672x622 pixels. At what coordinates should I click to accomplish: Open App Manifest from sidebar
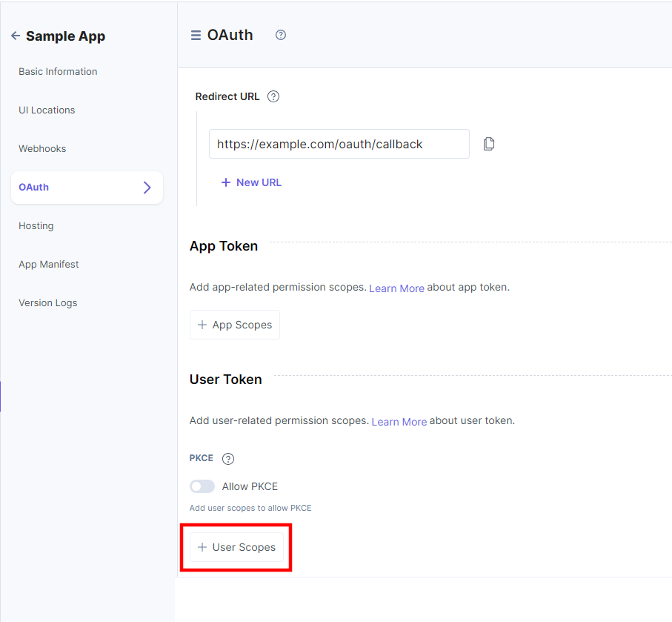click(x=49, y=264)
